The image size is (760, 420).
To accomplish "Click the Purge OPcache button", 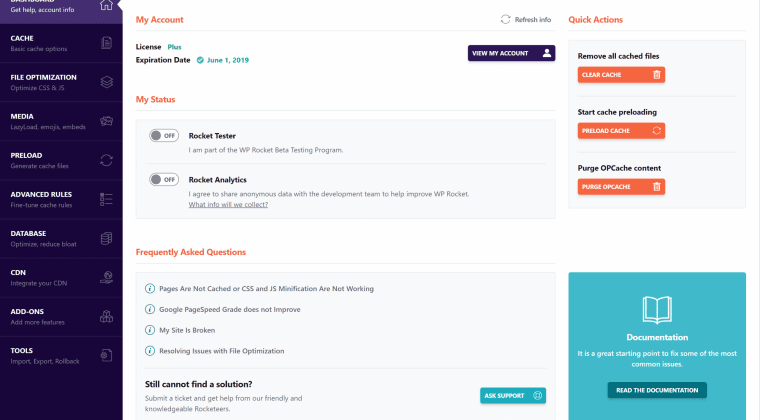I will [x=621, y=187].
